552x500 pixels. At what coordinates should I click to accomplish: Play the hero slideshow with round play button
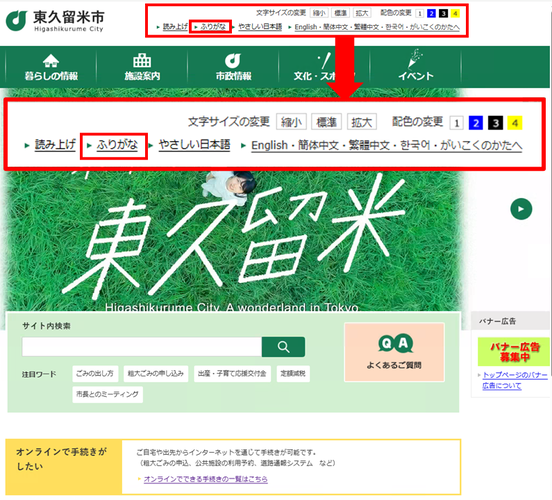click(x=521, y=209)
